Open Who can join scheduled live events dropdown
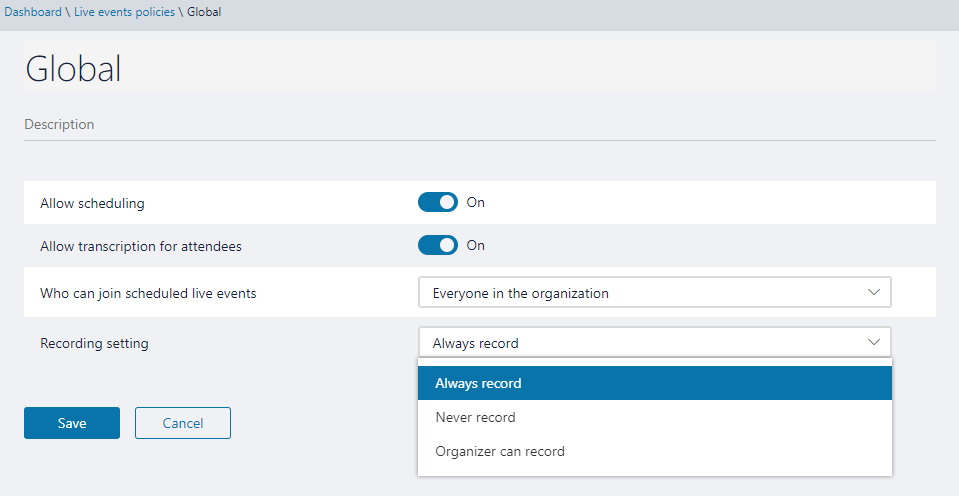Image resolution: width=959 pixels, height=496 pixels. [654, 292]
